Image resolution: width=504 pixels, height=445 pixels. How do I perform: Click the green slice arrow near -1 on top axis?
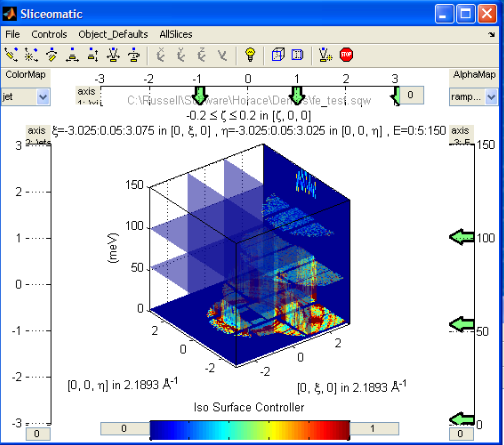[x=200, y=94]
